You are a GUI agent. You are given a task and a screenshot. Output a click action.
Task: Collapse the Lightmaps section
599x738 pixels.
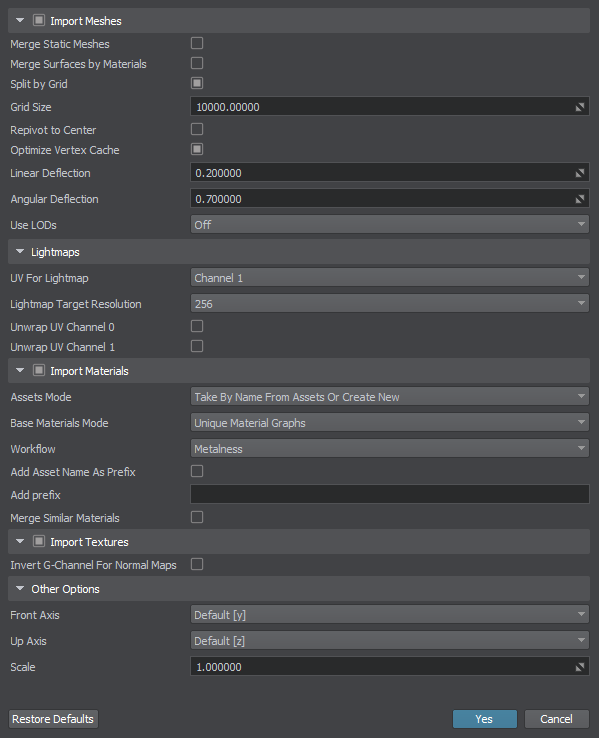[x=20, y=252]
